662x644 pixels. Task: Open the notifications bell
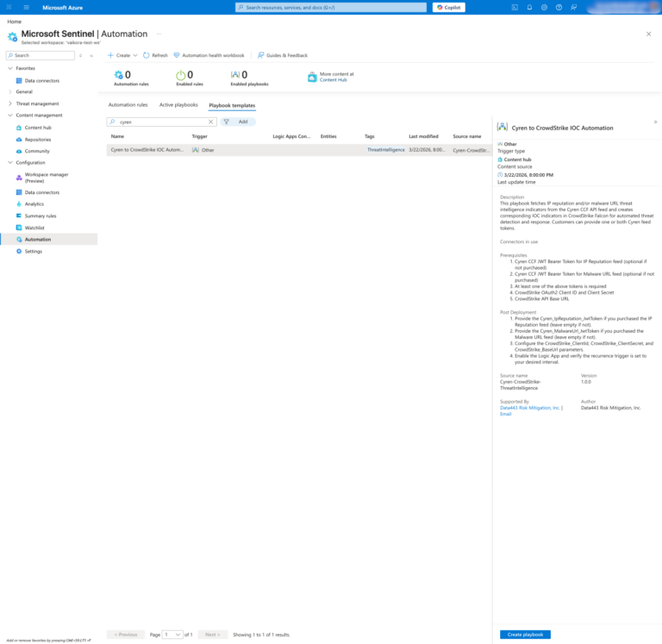point(529,7)
